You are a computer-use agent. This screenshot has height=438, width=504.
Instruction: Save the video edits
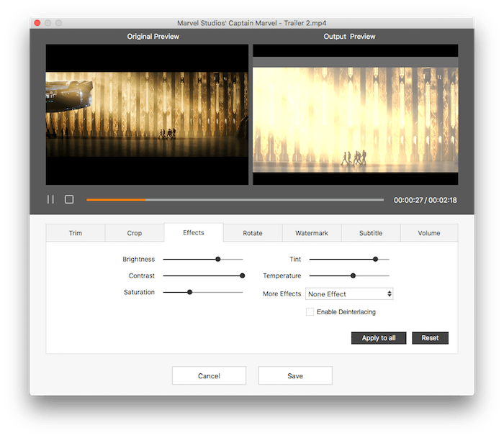pos(295,375)
